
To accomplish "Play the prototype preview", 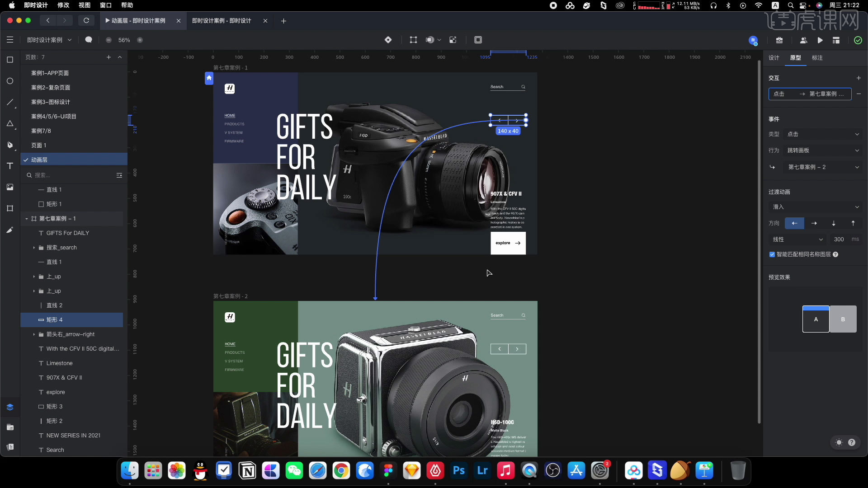I will pos(820,40).
